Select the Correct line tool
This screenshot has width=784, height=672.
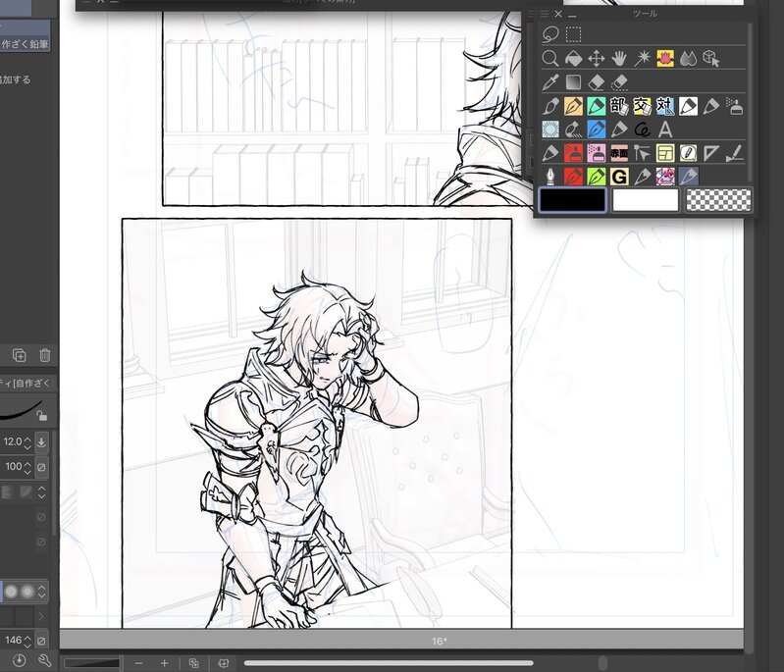coord(734,153)
